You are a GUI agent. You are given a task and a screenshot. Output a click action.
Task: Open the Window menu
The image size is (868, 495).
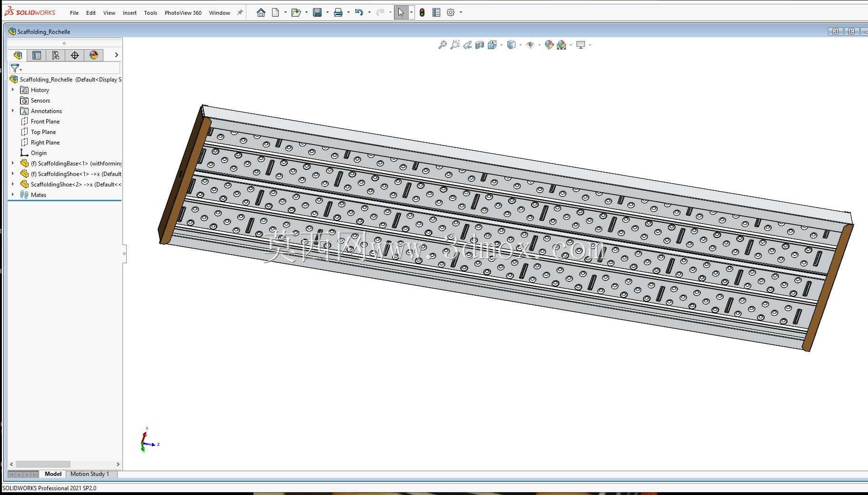220,13
